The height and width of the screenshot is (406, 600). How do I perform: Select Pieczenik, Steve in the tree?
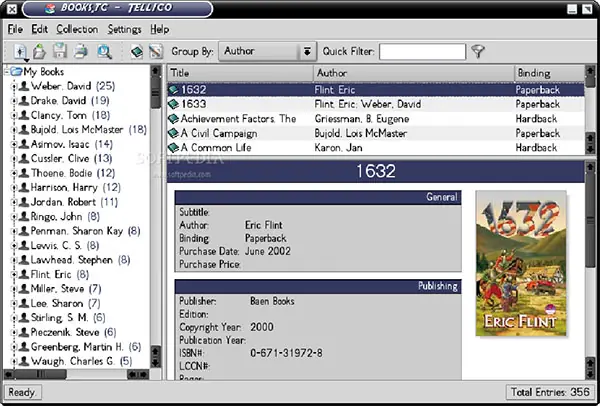(x=73, y=333)
